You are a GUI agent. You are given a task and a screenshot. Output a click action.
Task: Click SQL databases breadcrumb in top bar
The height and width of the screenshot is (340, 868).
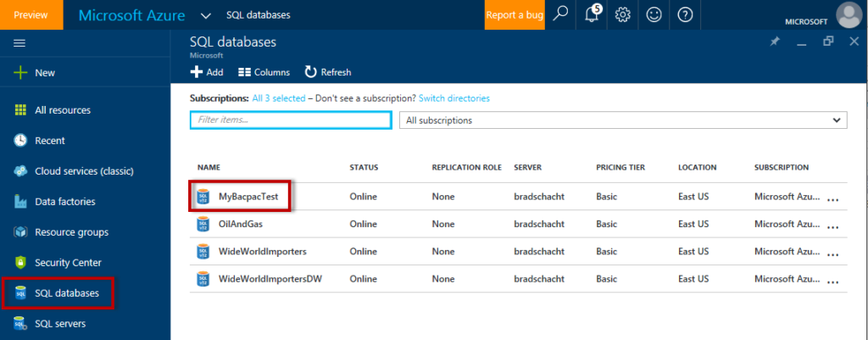[258, 15]
